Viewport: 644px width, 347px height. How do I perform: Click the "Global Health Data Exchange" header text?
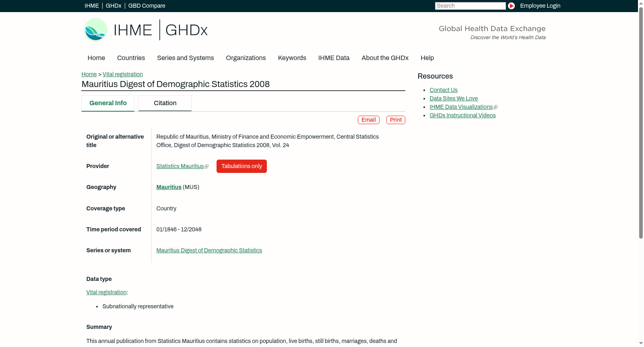[x=492, y=29]
